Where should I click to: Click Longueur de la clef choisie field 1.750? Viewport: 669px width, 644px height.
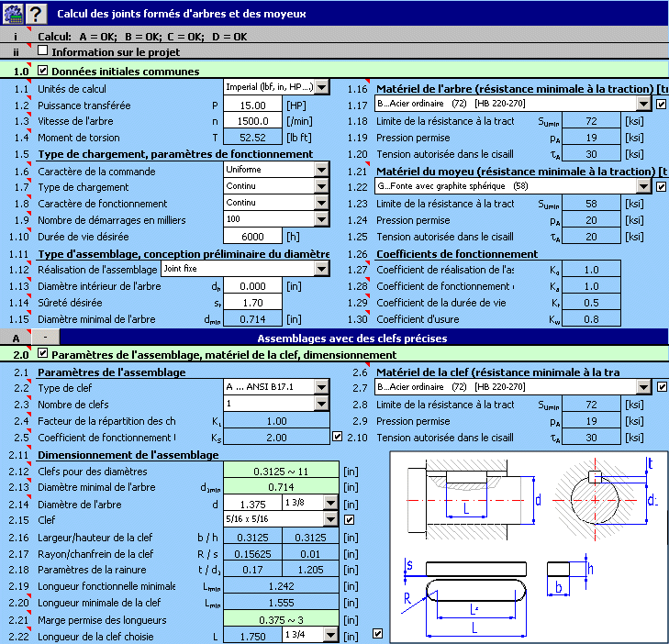click(x=252, y=637)
